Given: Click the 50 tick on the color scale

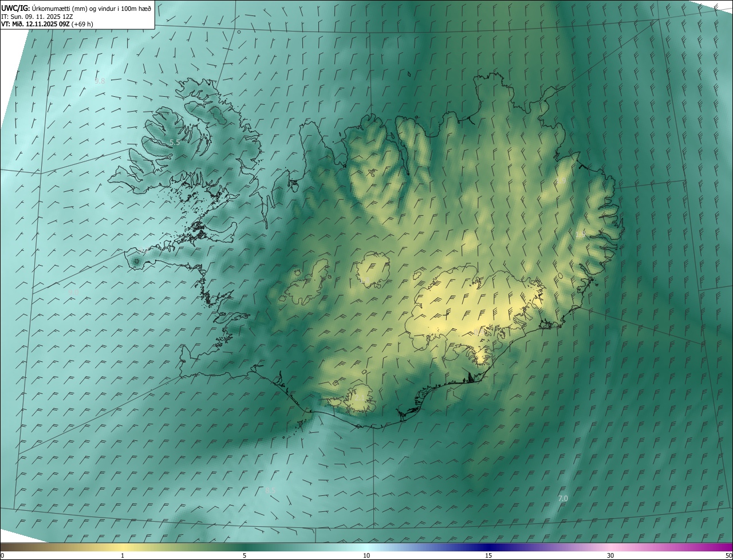Looking at the screenshot, I should click(728, 555).
